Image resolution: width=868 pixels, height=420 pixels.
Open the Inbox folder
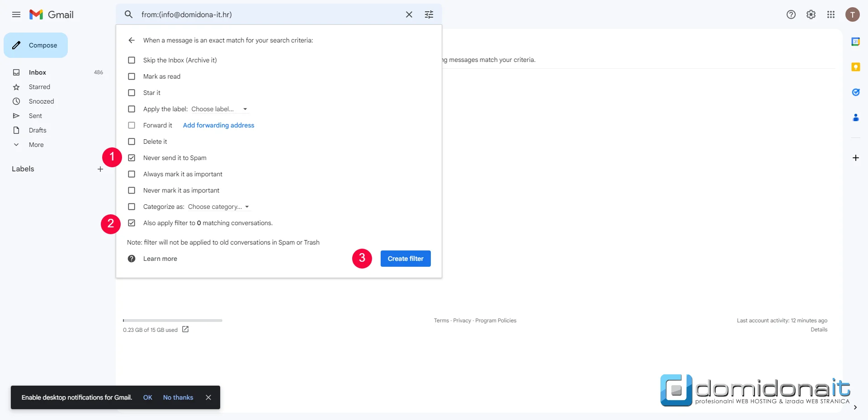38,72
